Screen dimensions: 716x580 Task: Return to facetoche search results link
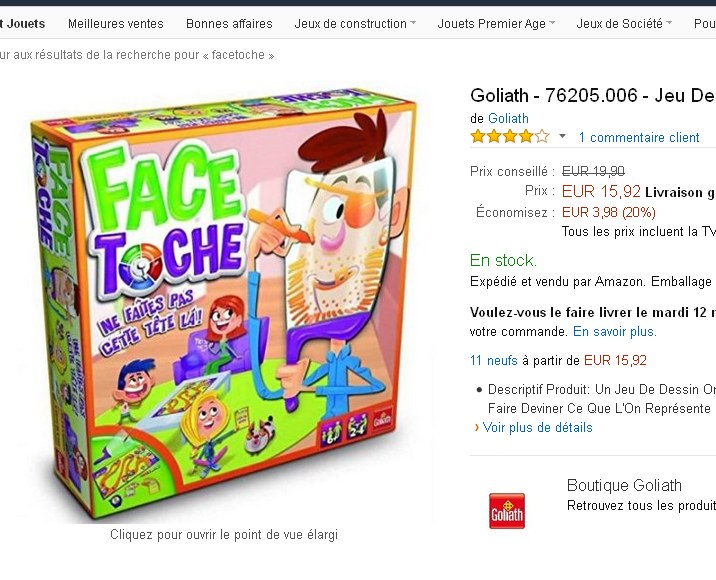[137, 55]
